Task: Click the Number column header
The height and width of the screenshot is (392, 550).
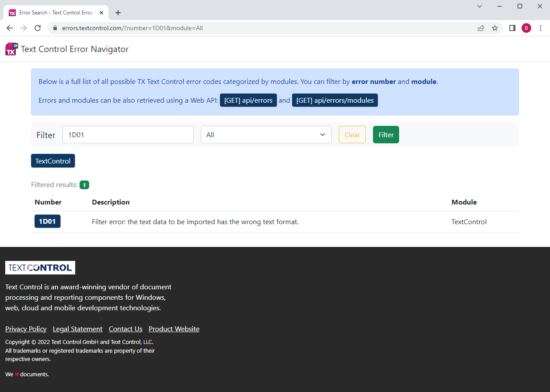Action: point(48,202)
